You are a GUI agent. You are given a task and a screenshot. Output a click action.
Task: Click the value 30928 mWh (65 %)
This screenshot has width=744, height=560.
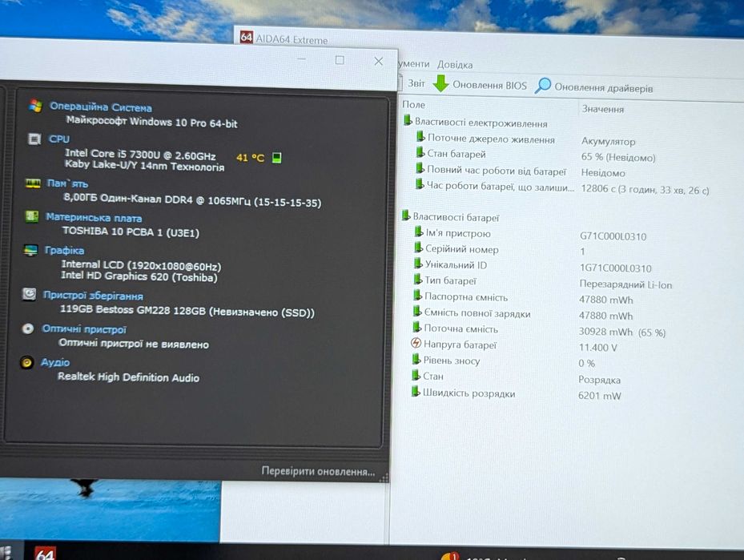coord(621,332)
